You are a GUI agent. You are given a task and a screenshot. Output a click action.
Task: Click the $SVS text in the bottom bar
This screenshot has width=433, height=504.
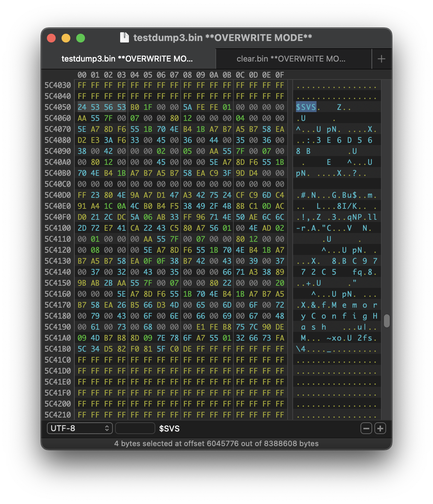point(169,429)
